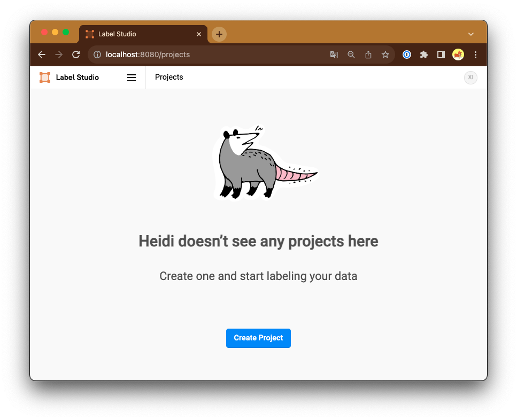Click the Heidi opossum illustration
517x420 pixels.
coord(265,162)
